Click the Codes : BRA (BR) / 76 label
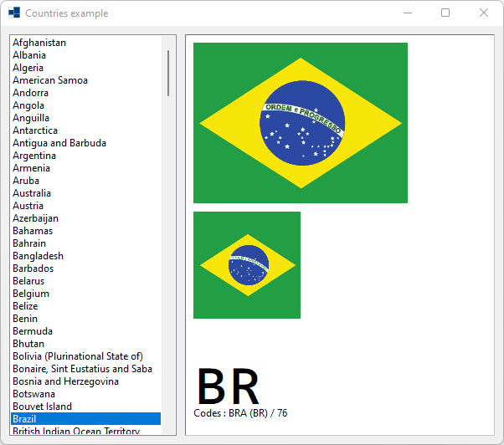The height and width of the screenshot is (445, 504). [x=240, y=413]
